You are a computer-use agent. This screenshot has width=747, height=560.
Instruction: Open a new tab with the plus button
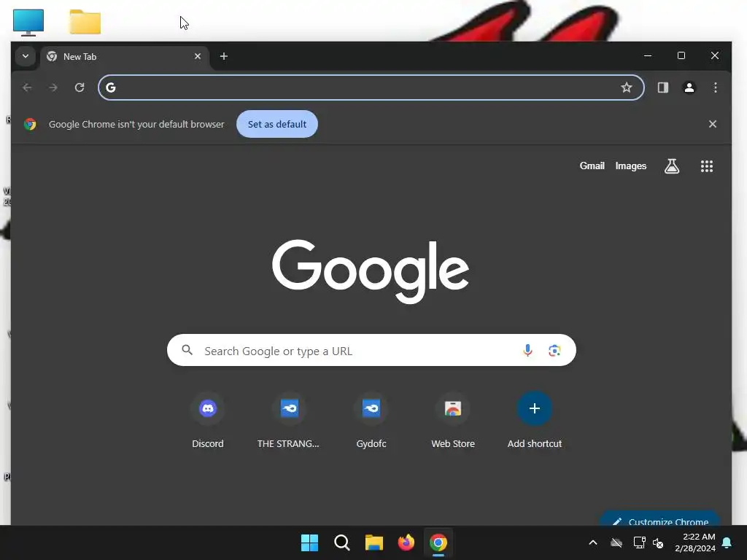pyautogui.click(x=224, y=56)
